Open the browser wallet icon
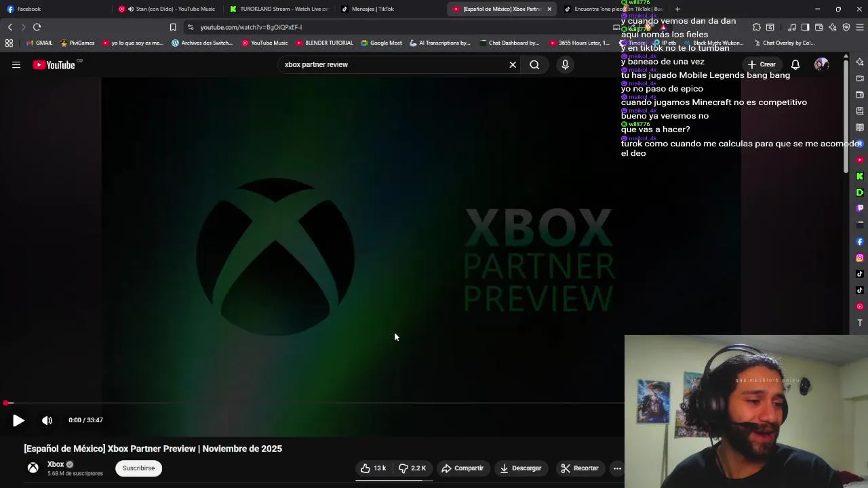The image size is (868, 488). tap(818, 27)
